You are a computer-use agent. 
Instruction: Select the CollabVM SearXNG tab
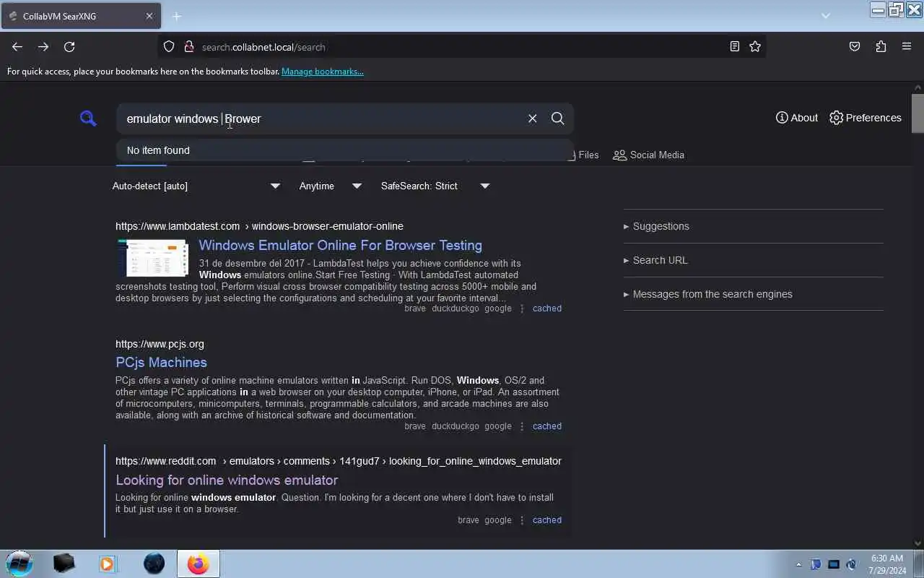click(x=81, y=16)
